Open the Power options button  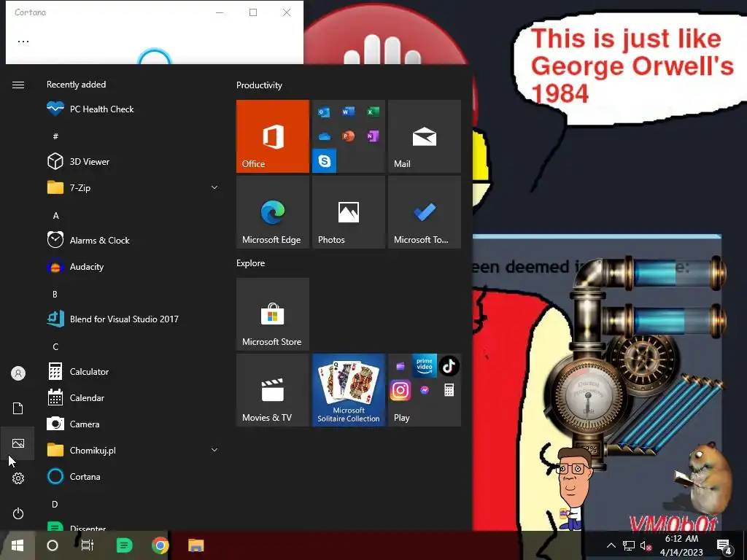click(x=18, y=513)
